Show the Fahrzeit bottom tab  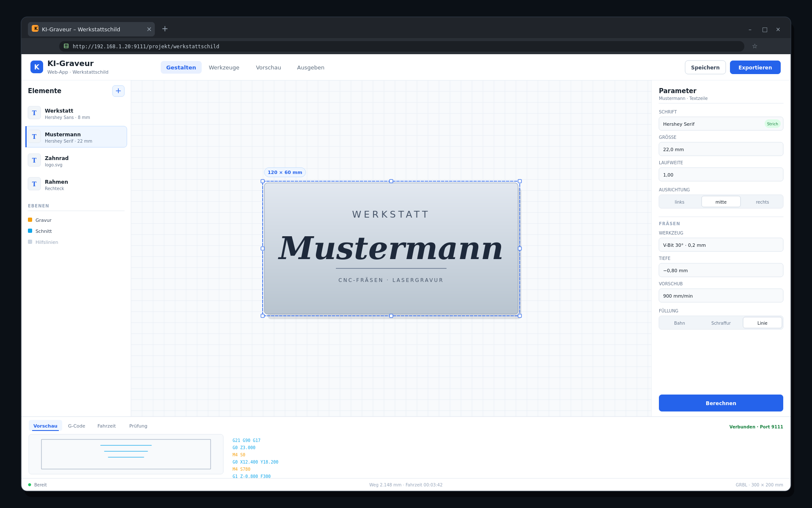point(107,426)
